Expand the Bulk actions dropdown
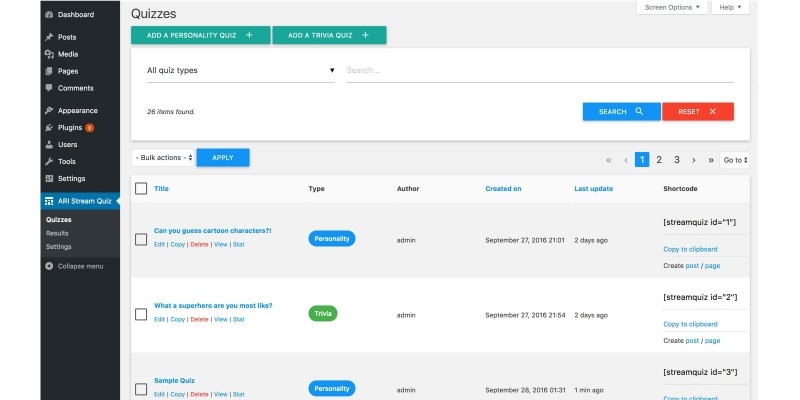The height and width of the screenshot is (400, 800). click(163, 158)
